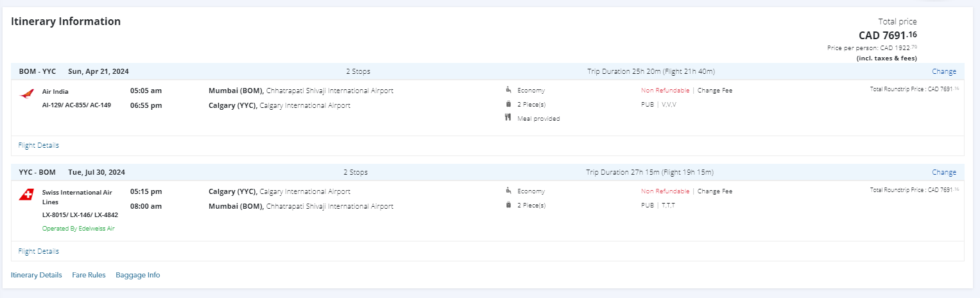Click the baggage icon on Air India flight
This screenshot has width=980, height=298.
[508, 104]
